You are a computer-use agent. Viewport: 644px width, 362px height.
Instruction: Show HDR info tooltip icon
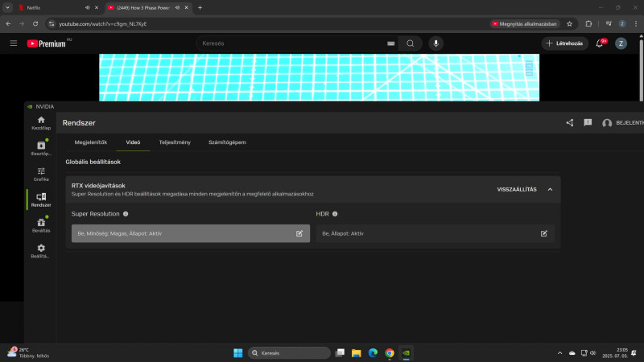point(335,214)
